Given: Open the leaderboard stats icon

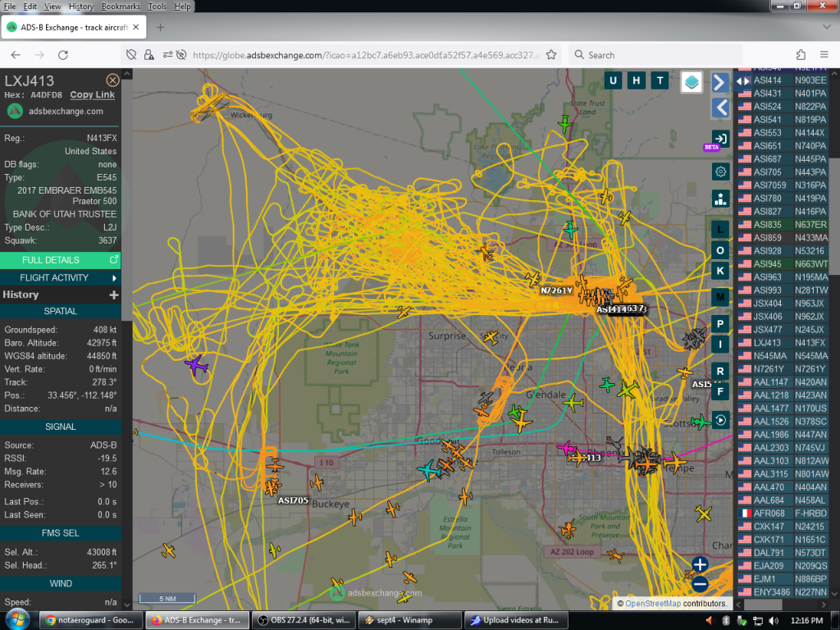Looking at the screenshot, I should point(720,199).
